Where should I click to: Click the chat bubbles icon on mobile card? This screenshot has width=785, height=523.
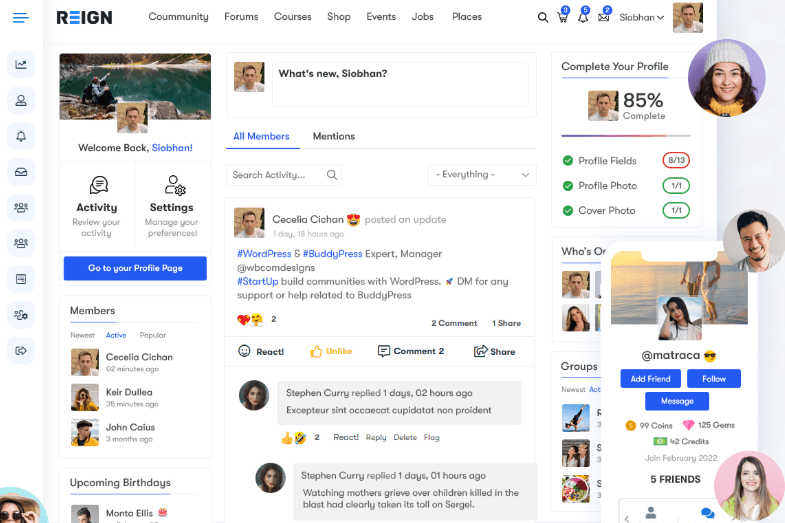tap(707, 513)
